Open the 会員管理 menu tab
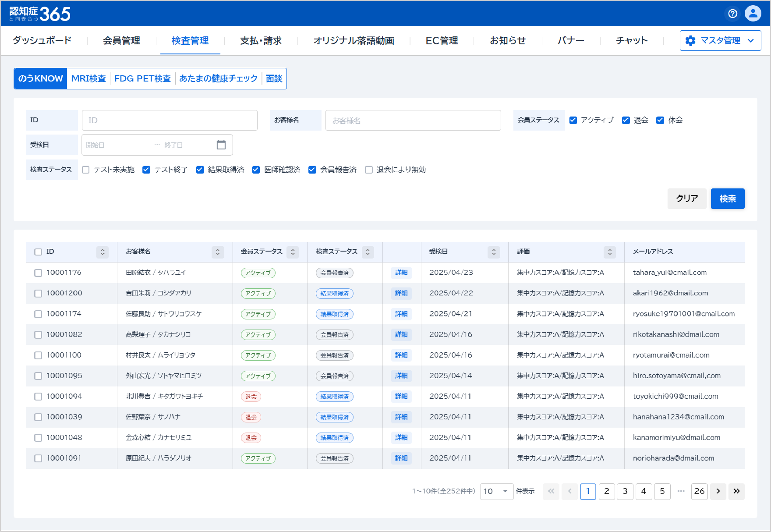The width and height of the screenshot is (771, 532). tap(121, 41)
